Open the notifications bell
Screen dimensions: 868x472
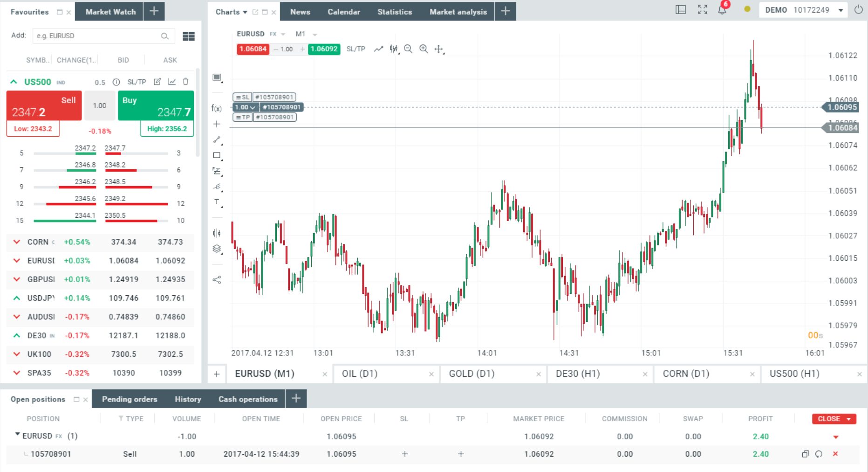722,10
